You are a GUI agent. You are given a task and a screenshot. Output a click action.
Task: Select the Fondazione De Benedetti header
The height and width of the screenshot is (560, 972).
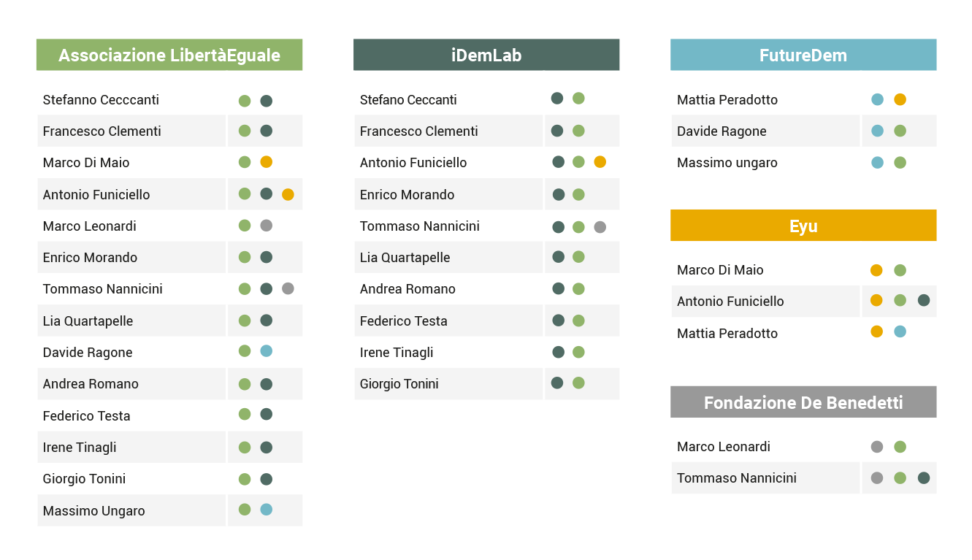[803, 402]
